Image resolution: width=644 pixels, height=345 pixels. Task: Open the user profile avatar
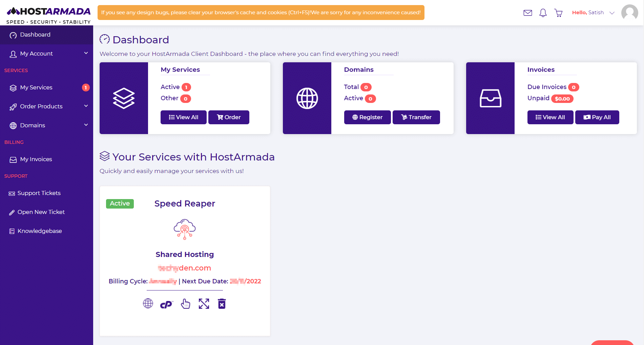[629, 13]
